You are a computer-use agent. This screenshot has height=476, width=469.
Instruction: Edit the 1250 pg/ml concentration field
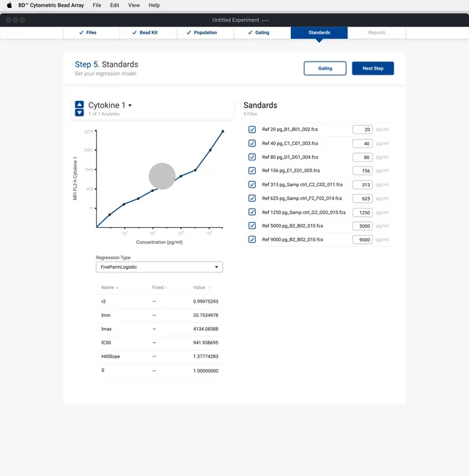[363, 212]
